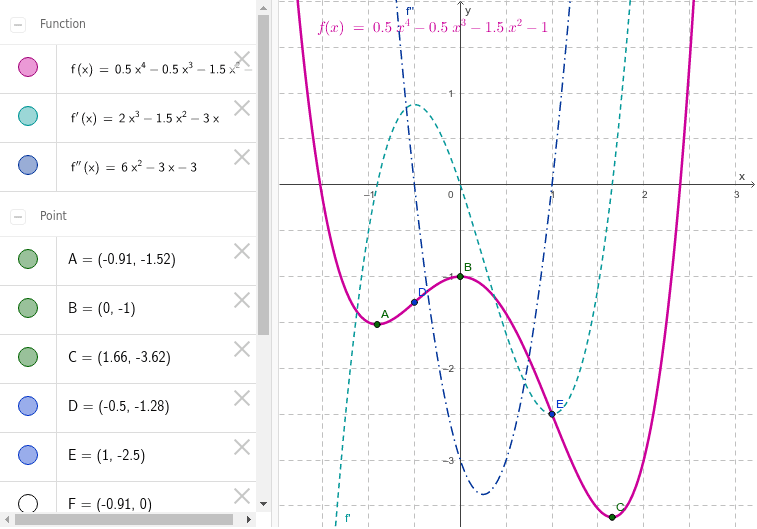757x529 pixels.
Task: Toggle visibility of function f(x)
Action: click(28, 67)
